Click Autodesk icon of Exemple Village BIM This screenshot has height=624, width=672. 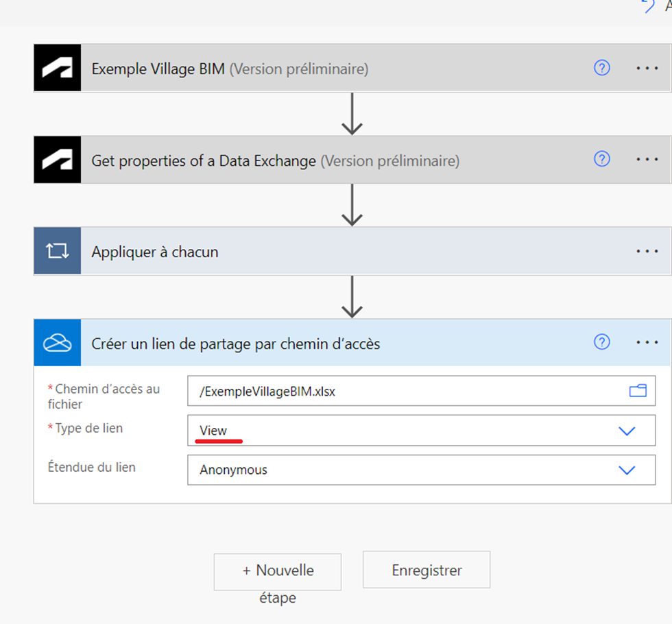click(58, 68)
